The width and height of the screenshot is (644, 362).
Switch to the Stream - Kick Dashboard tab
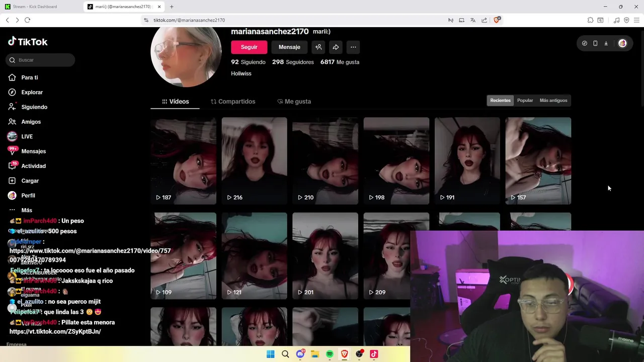41,7
